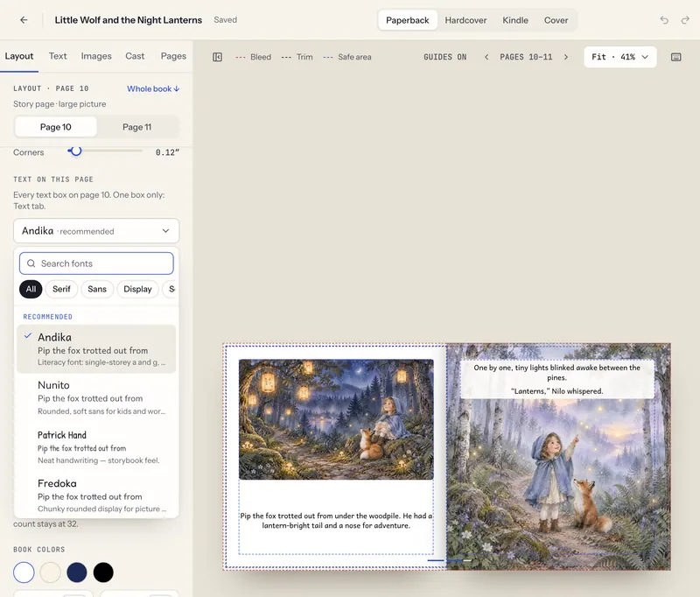
Task: Pick the white book color swatch
Action: pyautogui.click(x=24, y=572)
